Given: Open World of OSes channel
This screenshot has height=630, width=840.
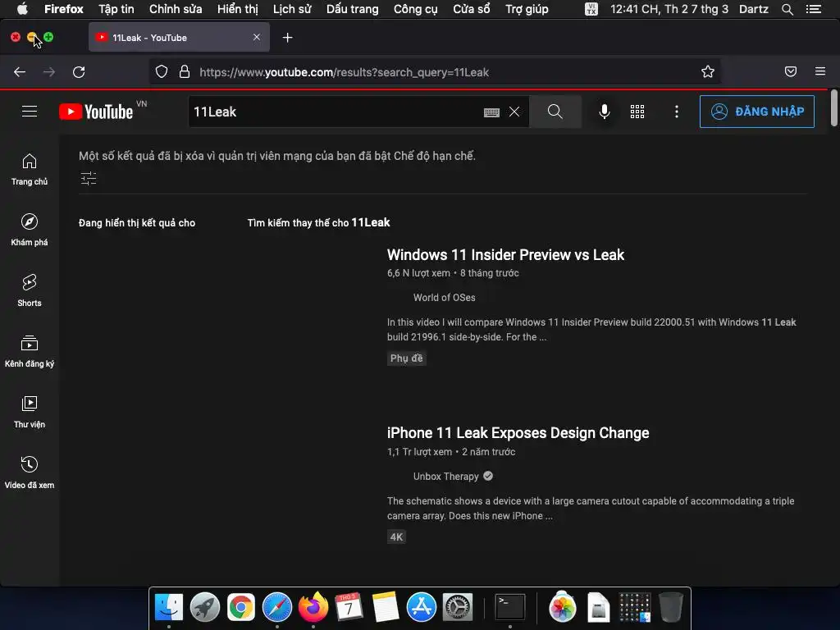Looking at the screenshot, I should (444, 298).
